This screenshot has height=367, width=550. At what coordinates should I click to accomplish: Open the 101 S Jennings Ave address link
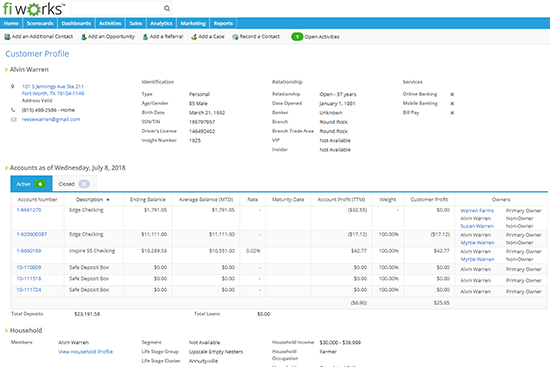click(x=53, y=90)
